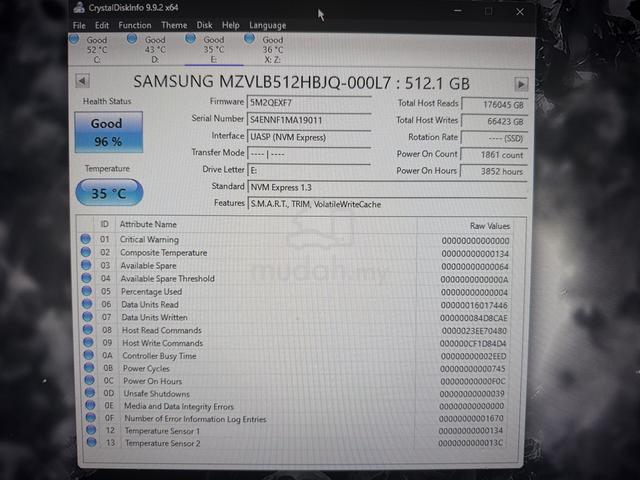Screen dimensions: 640x480
Task: Click the status dot for Temperature Sensor 1
Action: coord(91,430)
